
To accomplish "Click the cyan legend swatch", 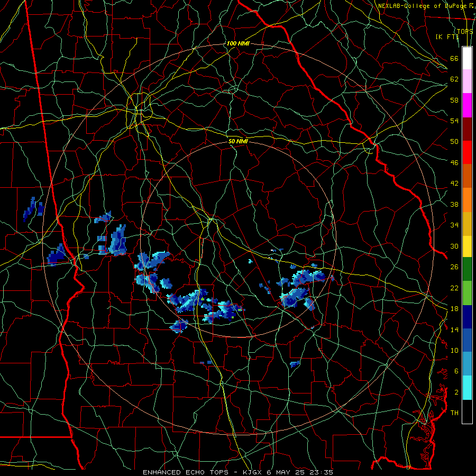I will click(467, 388).
